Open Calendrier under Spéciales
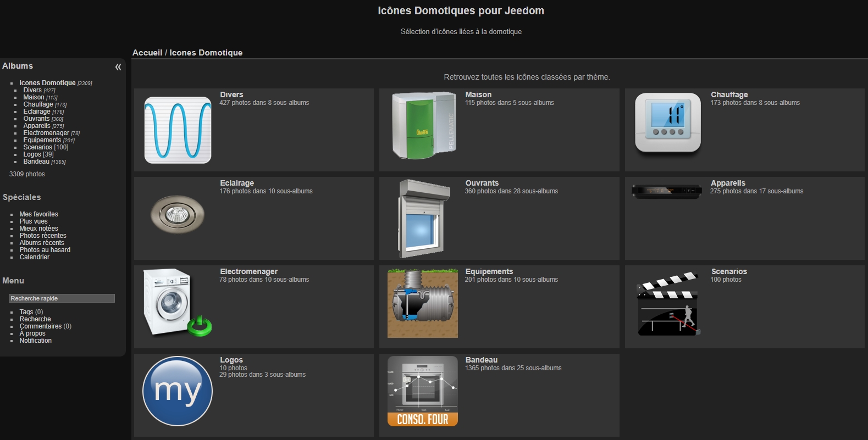 tap(35, 257)
